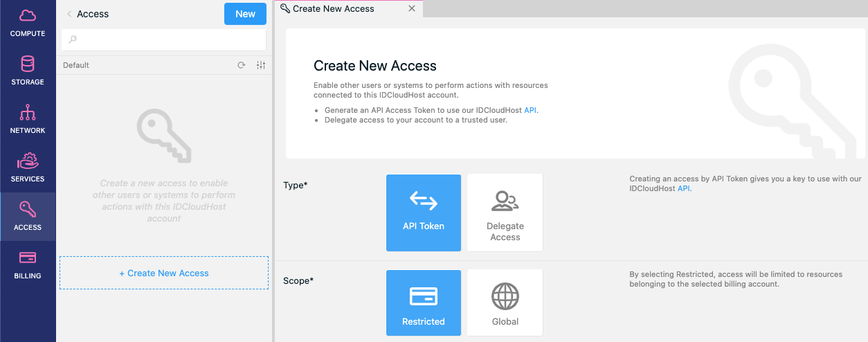Choose Delegate Access type
Screen dimensions: 868x342
(x=505, y=213)
